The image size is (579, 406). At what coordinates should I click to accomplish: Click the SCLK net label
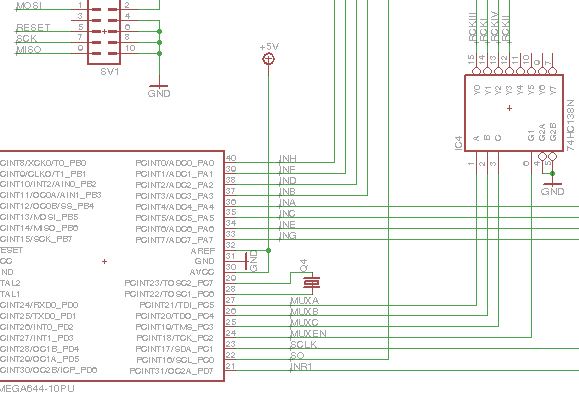pyautogui.click(x=304, y=345)
